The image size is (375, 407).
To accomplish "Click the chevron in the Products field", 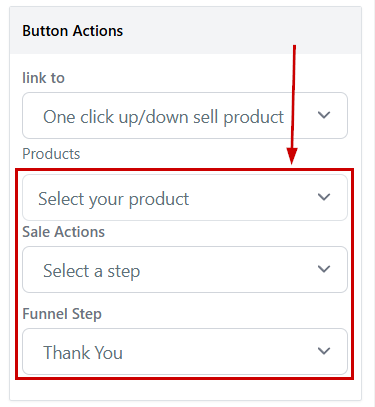I will point(324,197).
